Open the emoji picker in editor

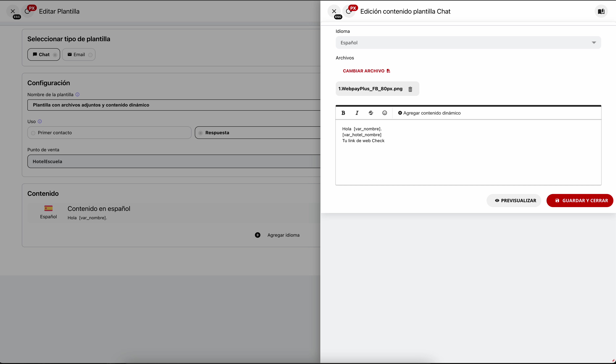coord(385,113)
